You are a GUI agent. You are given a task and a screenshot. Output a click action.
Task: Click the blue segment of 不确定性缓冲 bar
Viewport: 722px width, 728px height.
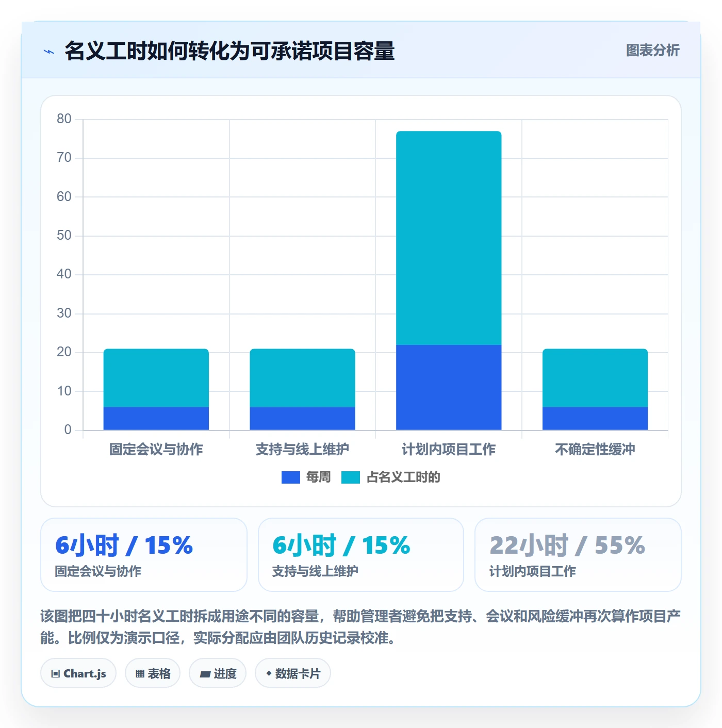[595, 419]
